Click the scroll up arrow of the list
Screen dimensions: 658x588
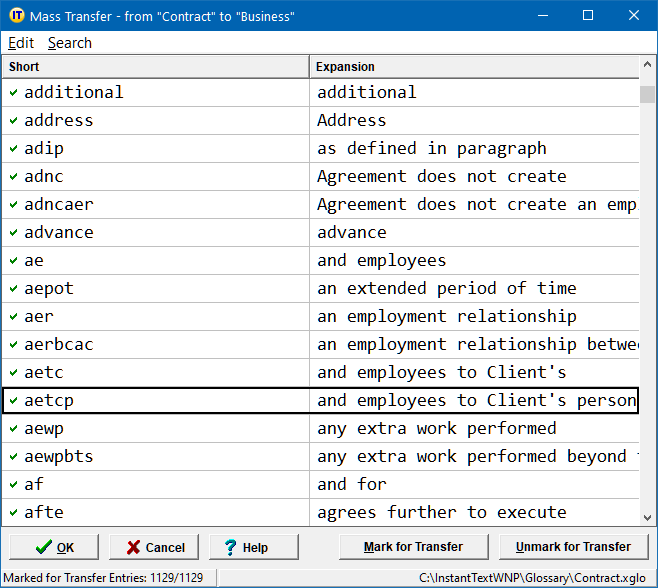click(x=648, y=67)
